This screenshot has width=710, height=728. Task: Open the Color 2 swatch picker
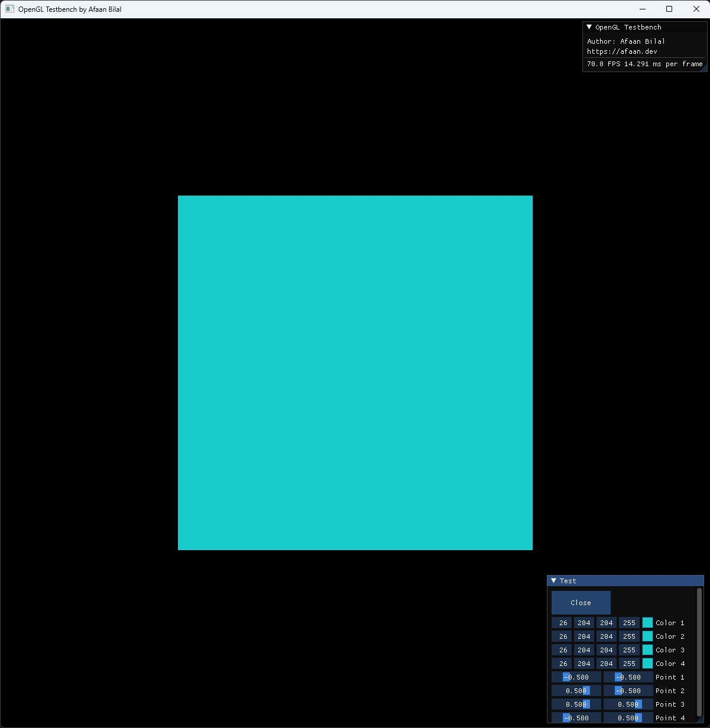click(x=647, y=636)
